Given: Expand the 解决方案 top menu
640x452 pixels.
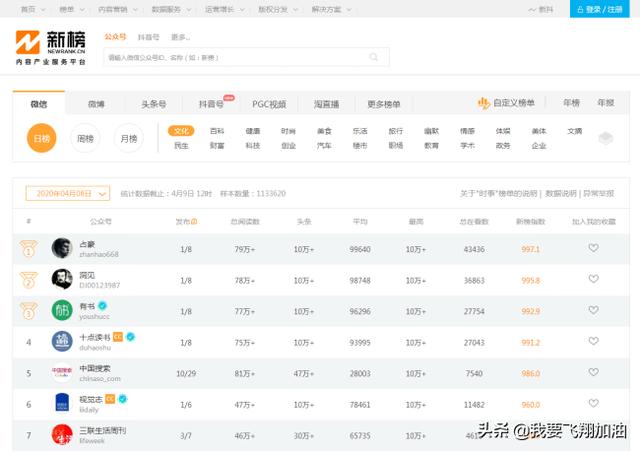Looking at the screenshot, I should [331, 9].
